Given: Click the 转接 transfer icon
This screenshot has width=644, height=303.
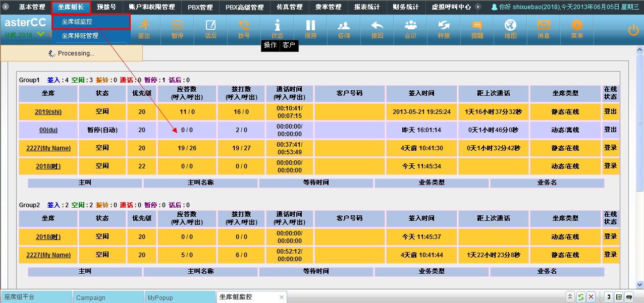Looking at the screenshot, I should [444, 29].
